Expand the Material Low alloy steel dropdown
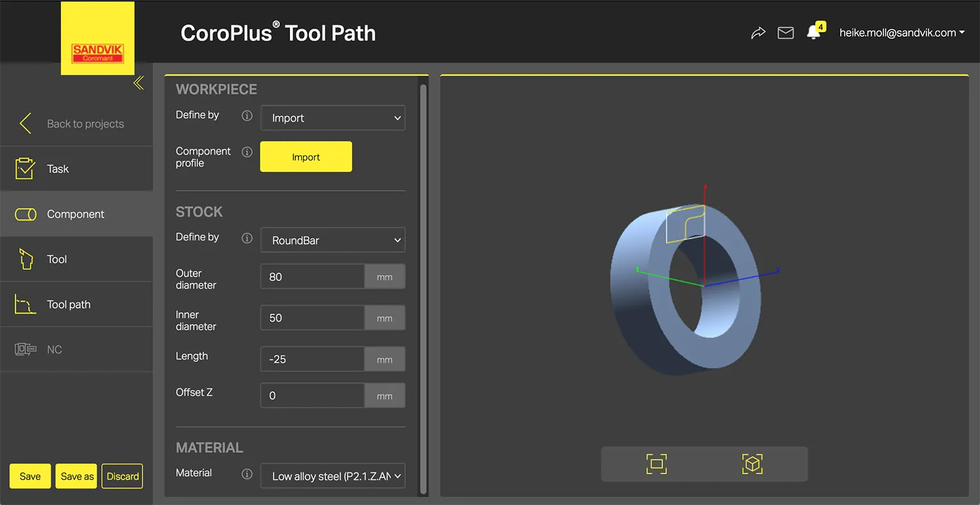 coord(333,476)
